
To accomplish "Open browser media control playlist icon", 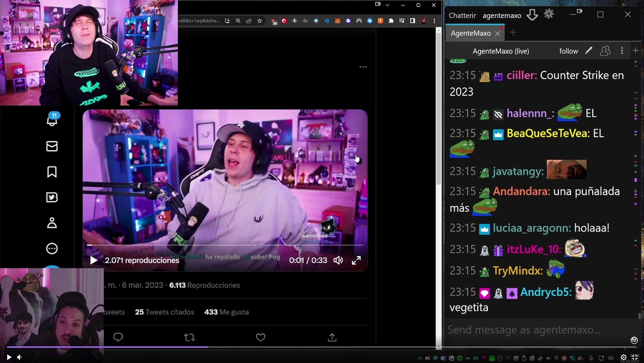I will point(402,21).
